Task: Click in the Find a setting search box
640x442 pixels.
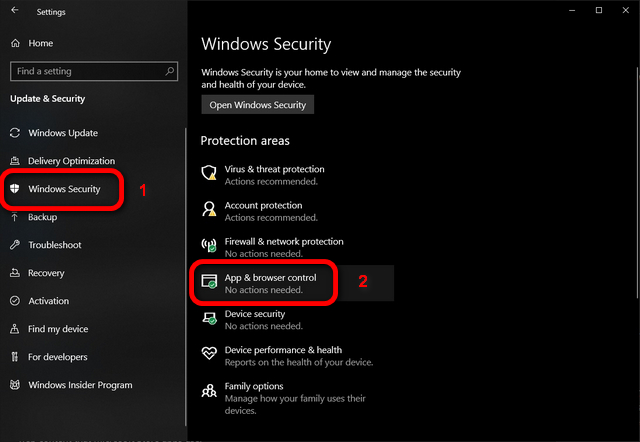Action: [94, 71]
